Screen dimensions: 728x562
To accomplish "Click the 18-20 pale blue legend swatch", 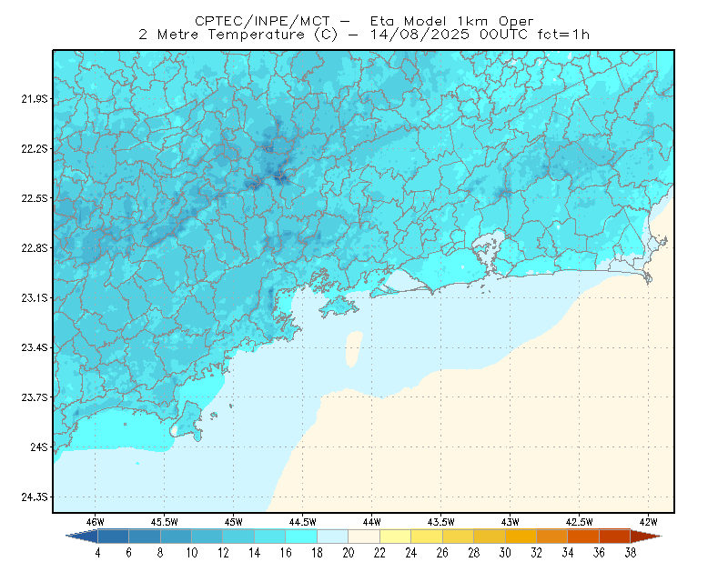I will 332,537.
